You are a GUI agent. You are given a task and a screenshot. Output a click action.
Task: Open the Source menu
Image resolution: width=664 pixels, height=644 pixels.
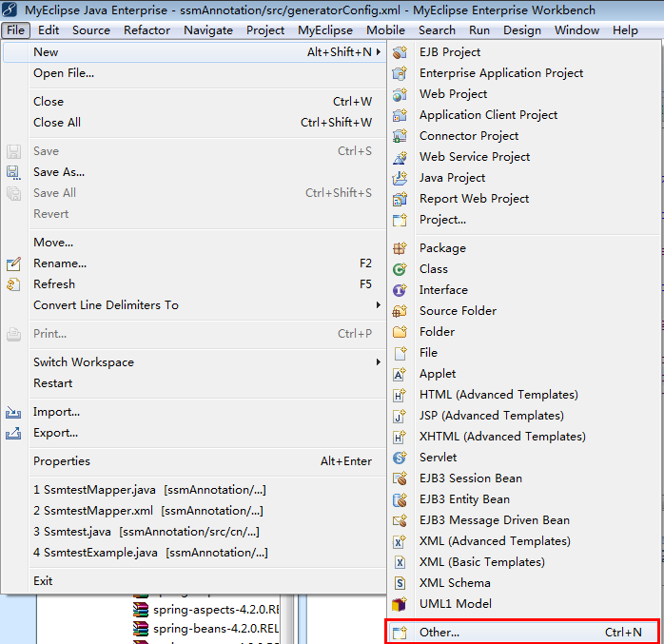91,30
